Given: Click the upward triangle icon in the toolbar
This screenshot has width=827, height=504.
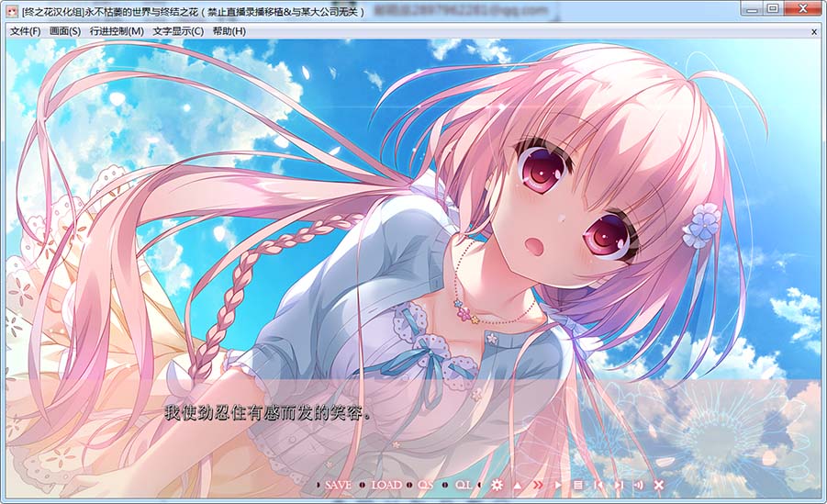Looking at the screenshot, I should tap(517, 485).
